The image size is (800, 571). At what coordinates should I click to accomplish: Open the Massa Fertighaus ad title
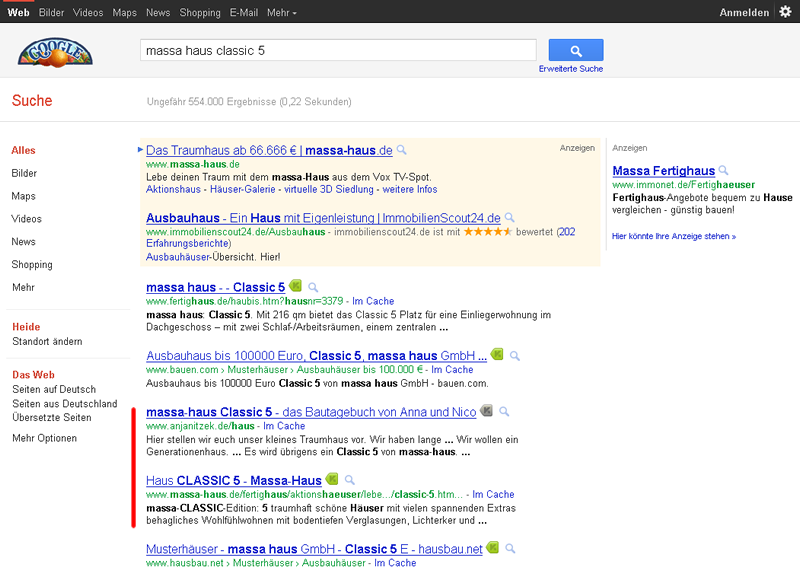pos(663,170)
